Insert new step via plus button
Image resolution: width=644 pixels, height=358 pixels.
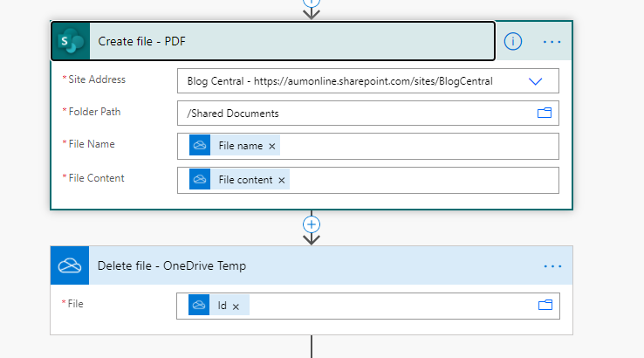pyautogui.click(x=312, y=224)
